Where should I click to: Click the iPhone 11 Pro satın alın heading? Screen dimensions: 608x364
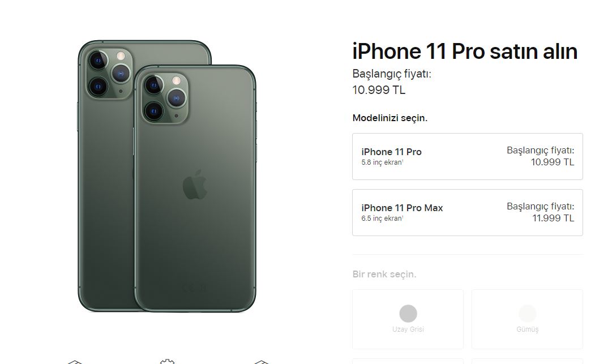click(465, 51)
